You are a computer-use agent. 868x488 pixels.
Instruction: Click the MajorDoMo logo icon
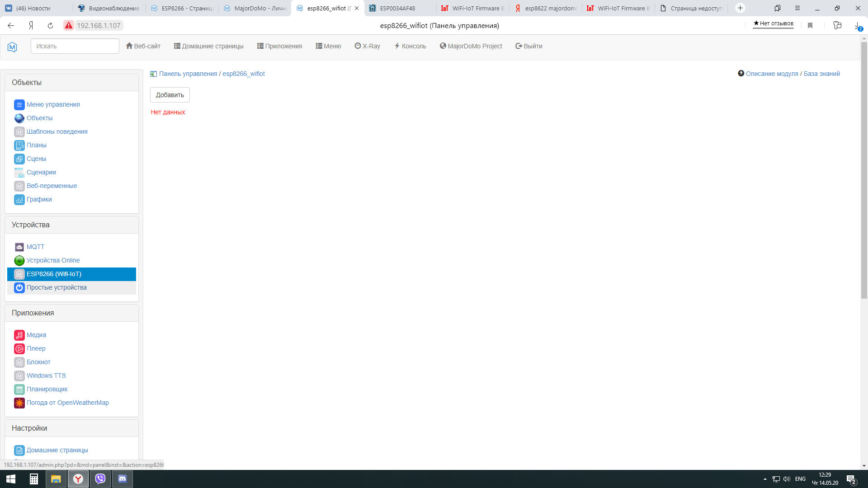(x=12, y=47)
